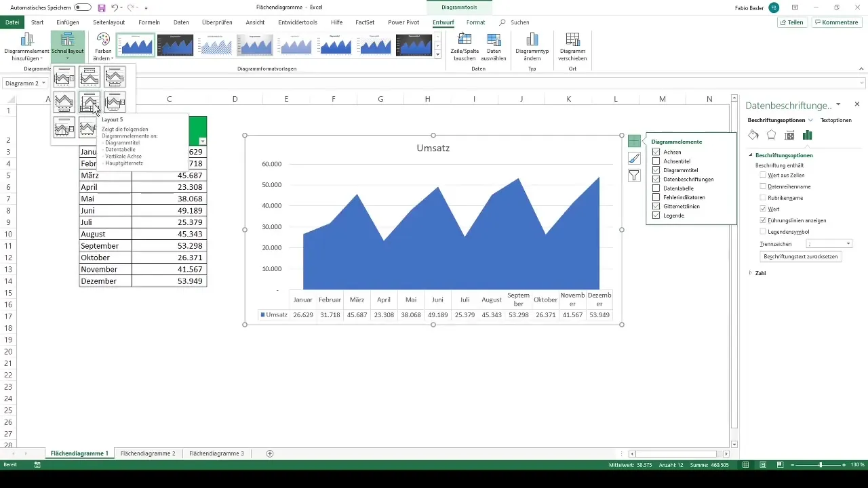Open the Datei menu
Image resolution: width=868 pixels, height=488 pixels.
[12, 22]
